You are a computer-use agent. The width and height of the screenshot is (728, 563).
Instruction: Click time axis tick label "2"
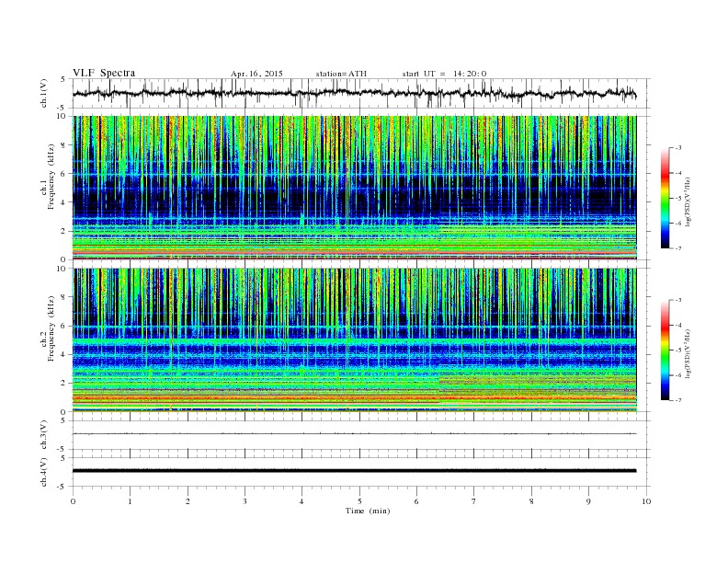188,501
